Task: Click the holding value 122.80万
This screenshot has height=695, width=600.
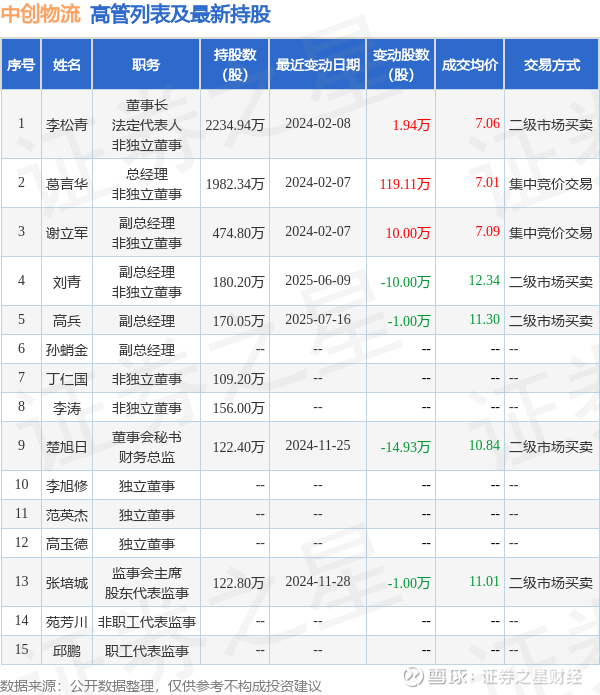Action: [x=238, y=583]
